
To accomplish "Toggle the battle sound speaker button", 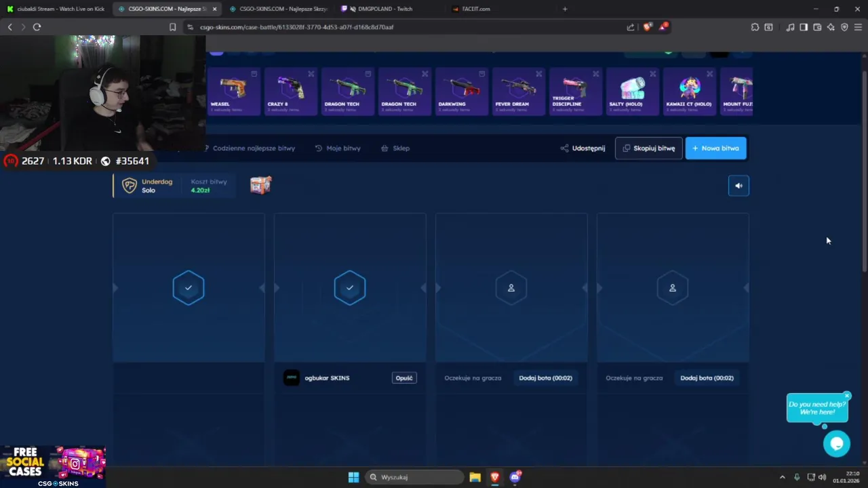I will pos(738,186).
